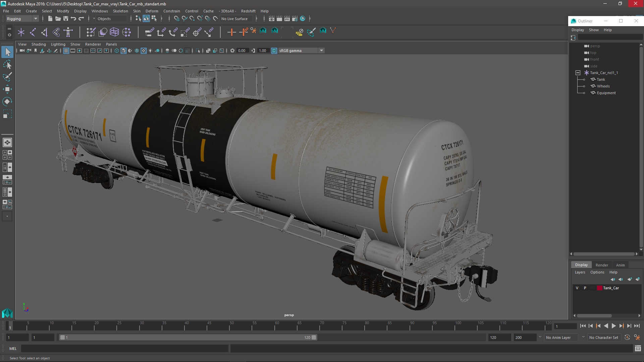Viewport: 644px width, 362px height.
Task: Switch to the Render layer tab
Action: [602, 265]
